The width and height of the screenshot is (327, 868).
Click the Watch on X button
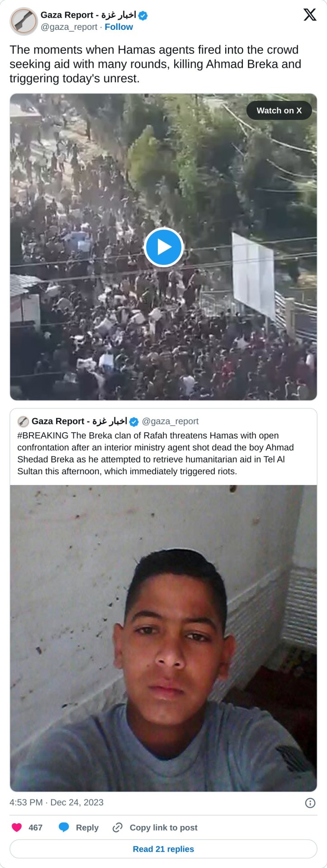(x=279, y=111)
